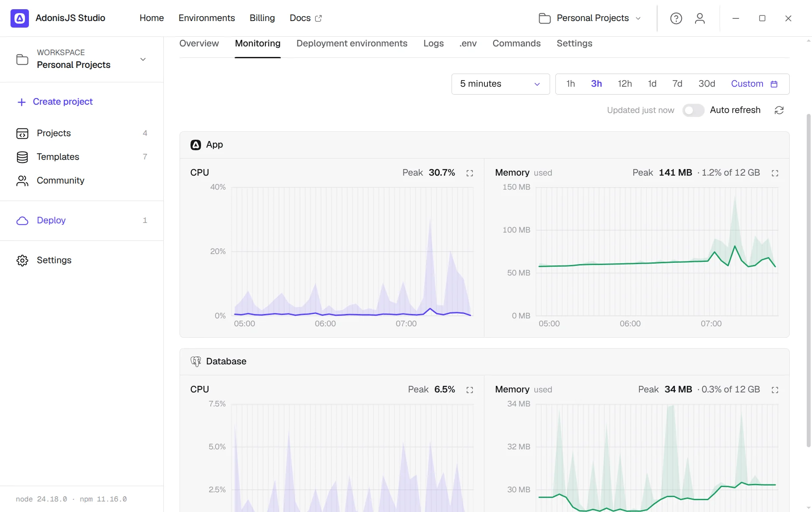Screen dimensions: 812x512
Task: Go to Home in top navigation
Action: [x=152, y=18]
